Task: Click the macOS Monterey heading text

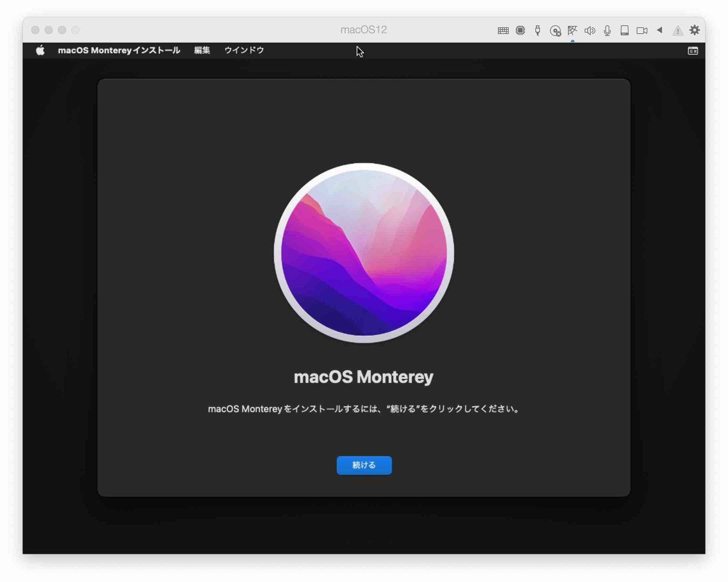Action: point(363,377)
